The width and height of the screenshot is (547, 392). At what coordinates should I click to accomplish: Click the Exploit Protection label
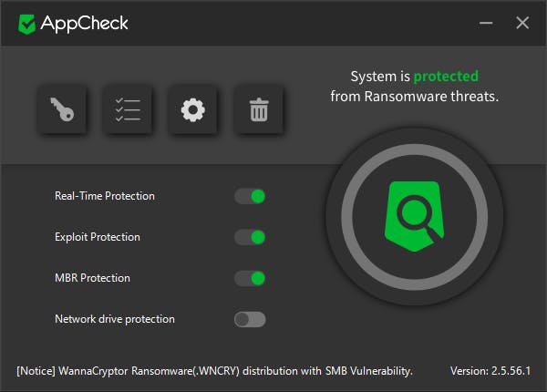pyautogui.click(x=98, y=237)
